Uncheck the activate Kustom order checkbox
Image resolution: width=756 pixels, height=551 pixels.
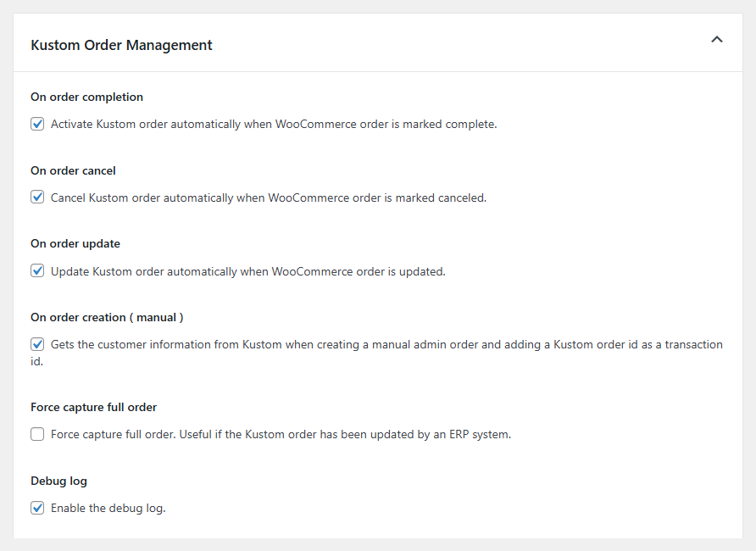click(x=37, y=125)
